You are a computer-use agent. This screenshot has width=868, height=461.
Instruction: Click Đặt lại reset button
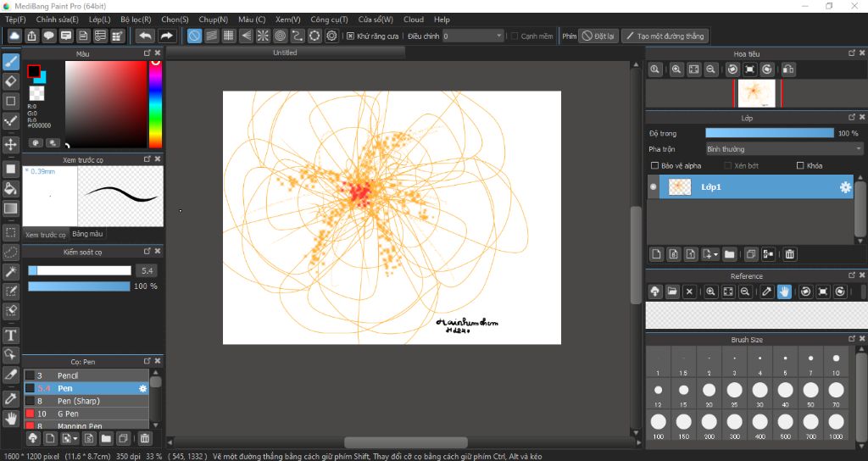pyautogui.click(x=598, y=36)
